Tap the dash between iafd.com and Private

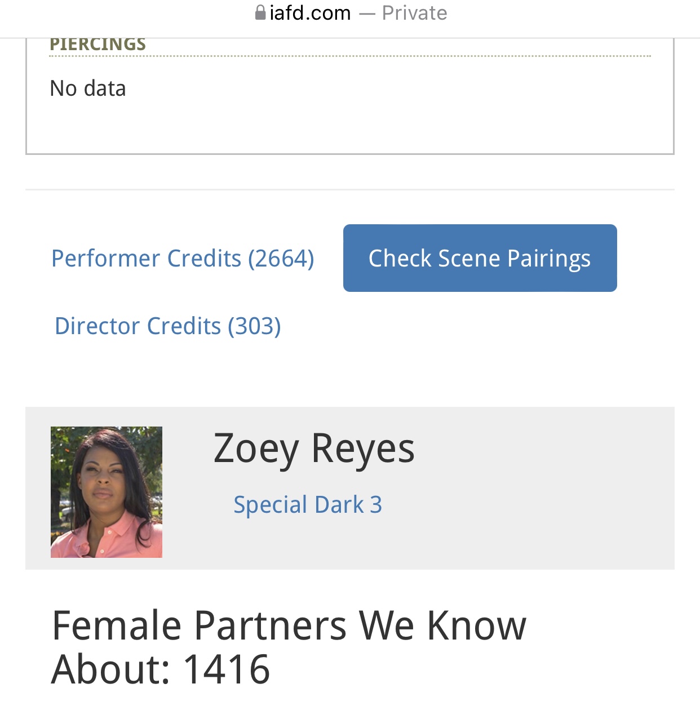367,14
